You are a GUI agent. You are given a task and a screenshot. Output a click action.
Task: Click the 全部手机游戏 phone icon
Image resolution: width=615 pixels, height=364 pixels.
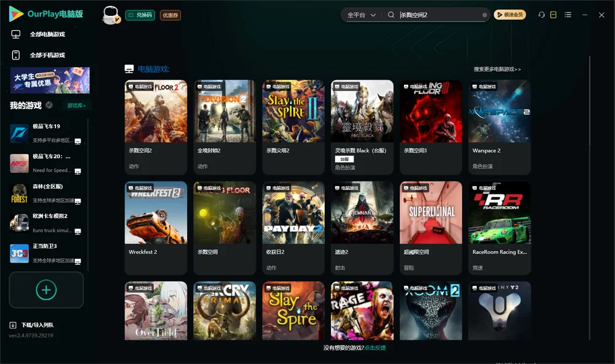tap(16, 55)
